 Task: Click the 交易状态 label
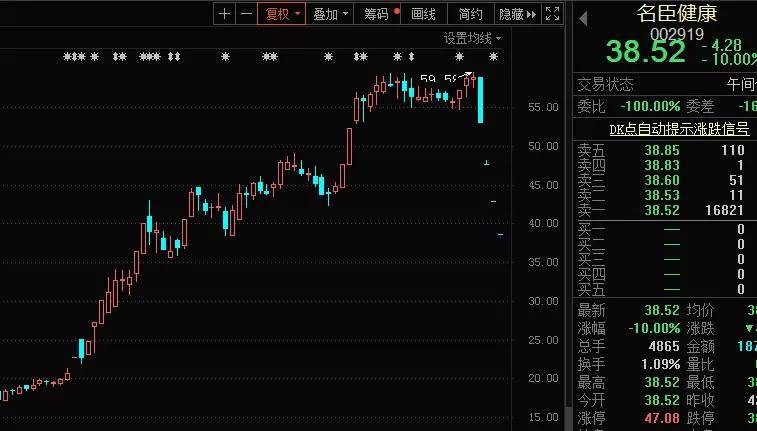point(605,85)
